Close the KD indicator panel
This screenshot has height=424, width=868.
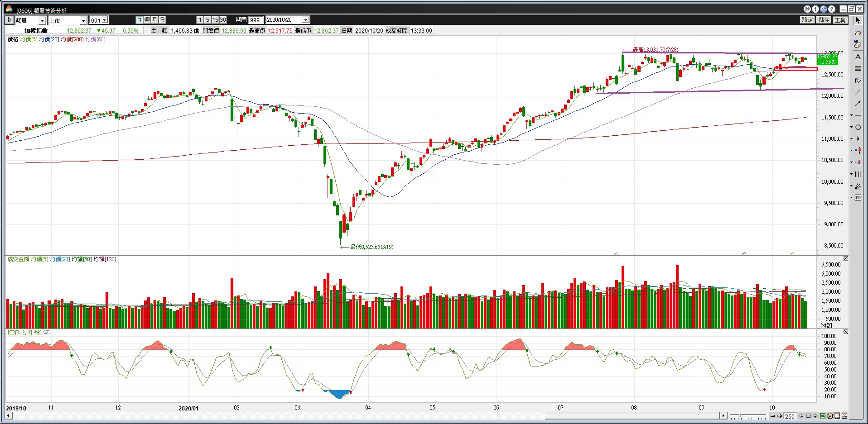845,332
